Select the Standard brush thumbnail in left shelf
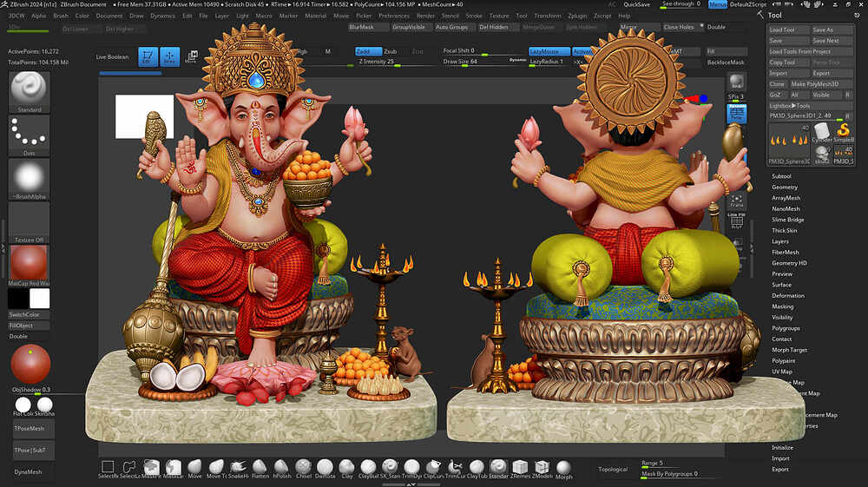The height and width of the screenshot is (487, 868). [x=29, y=92]
